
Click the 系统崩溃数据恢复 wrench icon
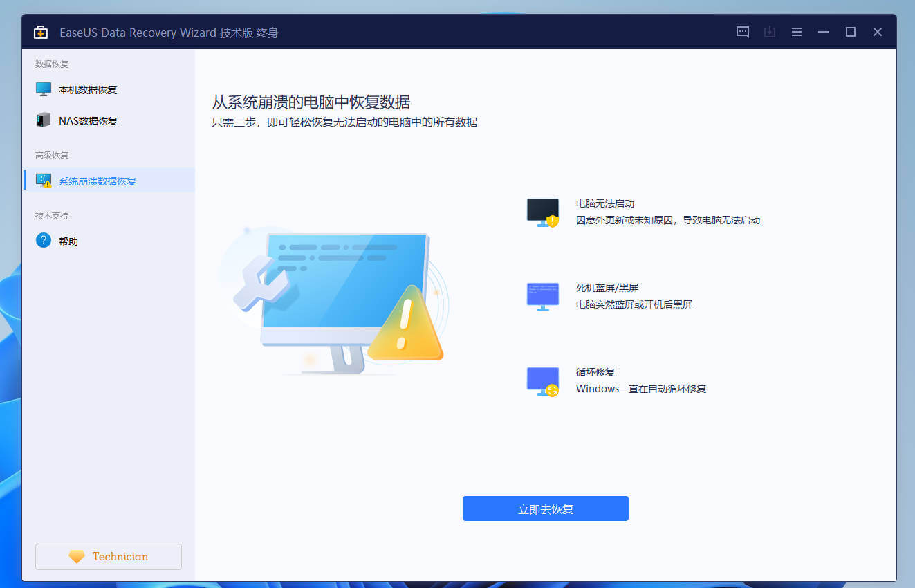[x=43, y=179]
